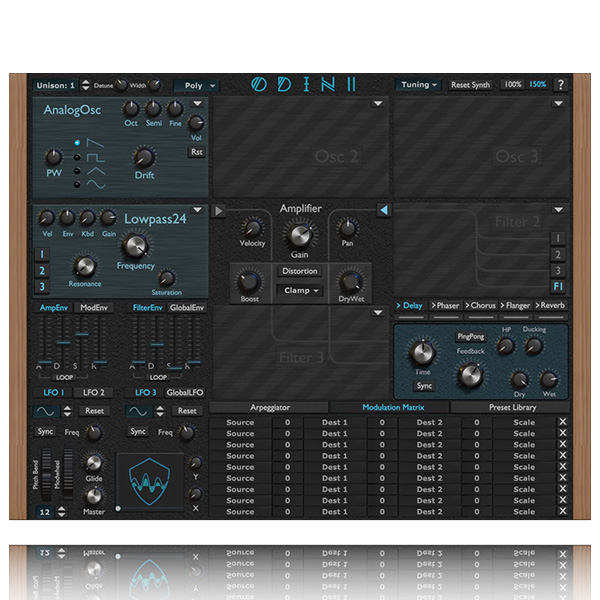The width and height of the screenshot is (600, 600).
Task: Select the sine waveform radio in AnalogOsc
Action: pos(77,184)
